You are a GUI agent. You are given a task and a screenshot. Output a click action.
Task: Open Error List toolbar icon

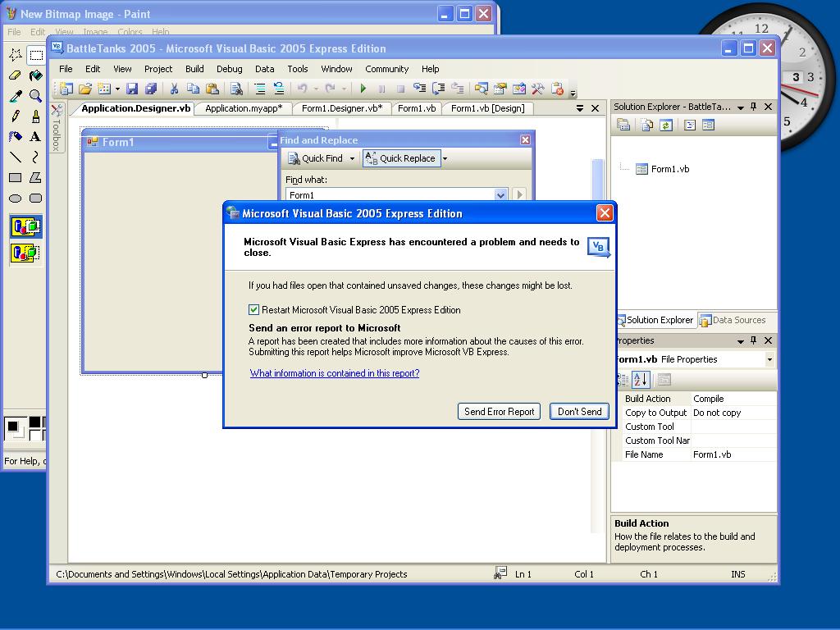pyautogui.click(x=557, y=89)
